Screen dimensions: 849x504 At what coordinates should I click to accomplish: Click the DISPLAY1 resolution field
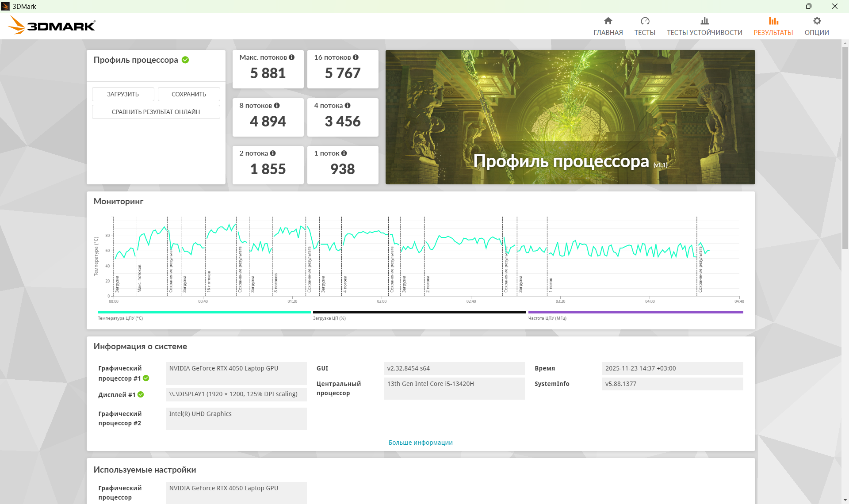pyautogui.click(x=236, y=394)
